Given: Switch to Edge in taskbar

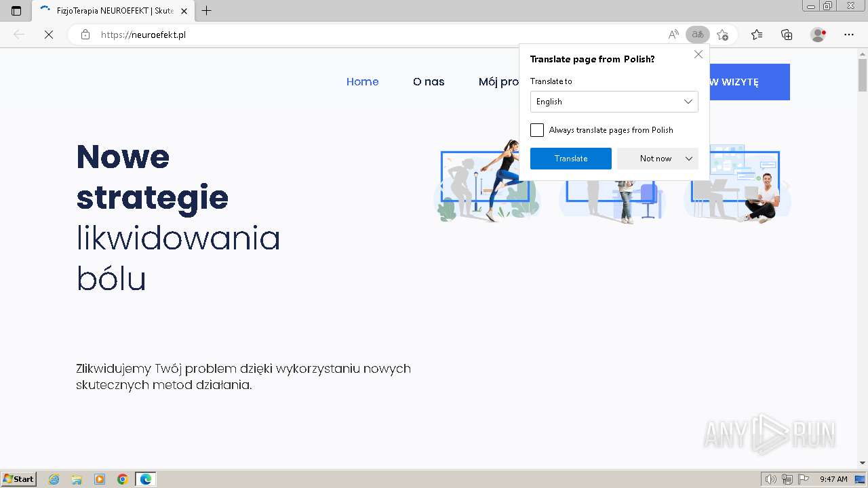Looking at the screenshot, I should click(x=146, y=479).
